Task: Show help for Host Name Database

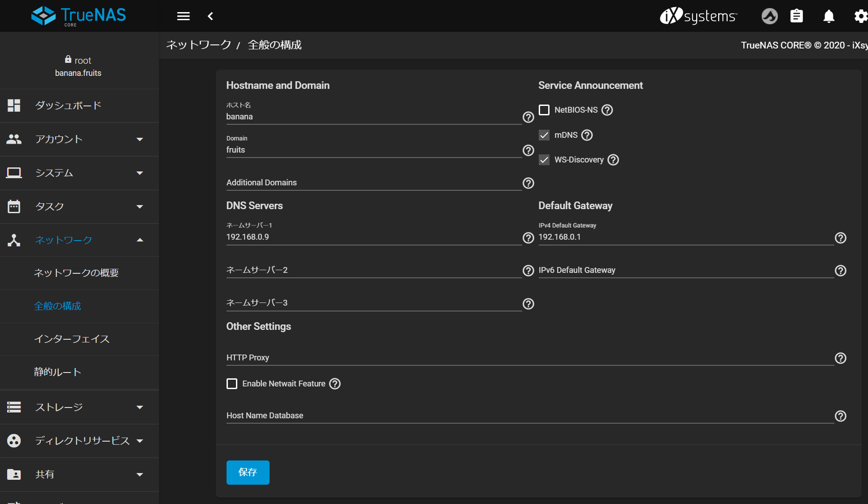Action: click(841, 416)
